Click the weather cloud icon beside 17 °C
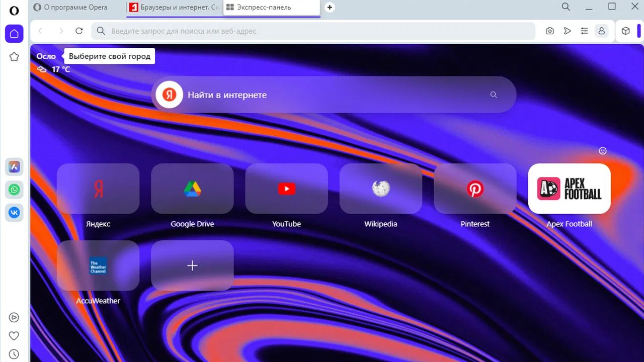The image size is (644, 362). click(42, 69)
